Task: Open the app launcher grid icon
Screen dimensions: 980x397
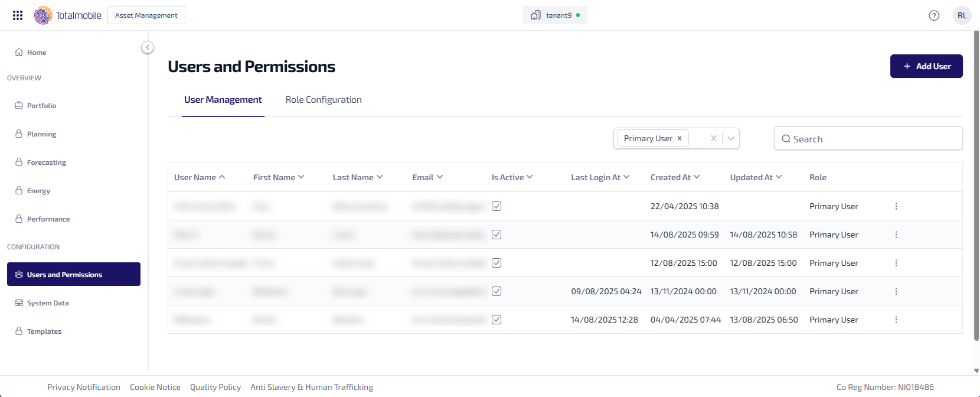Action: click(18, 15)
